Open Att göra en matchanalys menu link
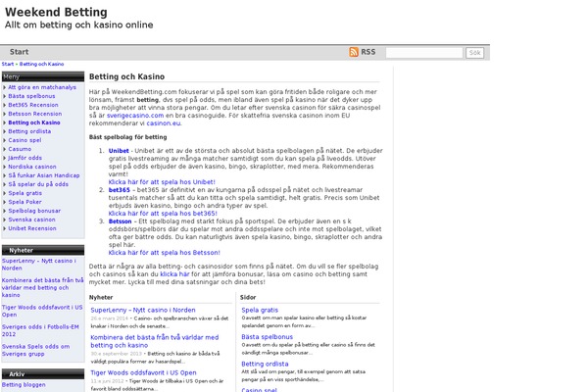The image size is (588, 392). [42, 87]
